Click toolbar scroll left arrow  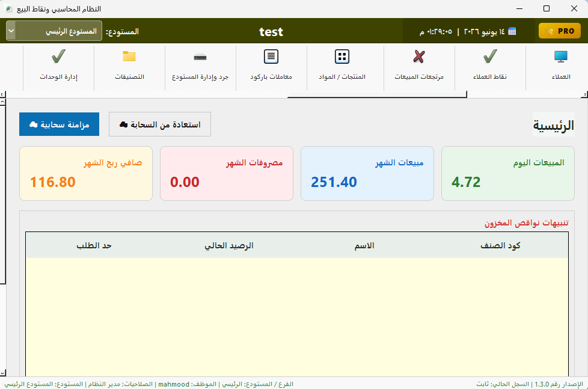[2, 94]
